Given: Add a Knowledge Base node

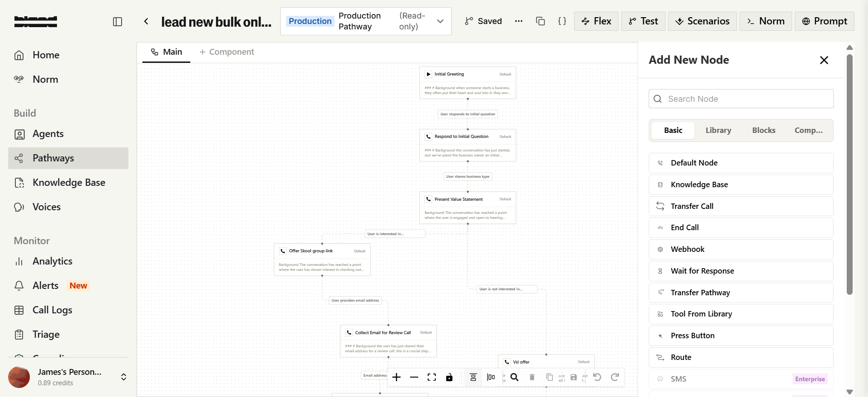Looking at the screenshot, I should (741, 184).
